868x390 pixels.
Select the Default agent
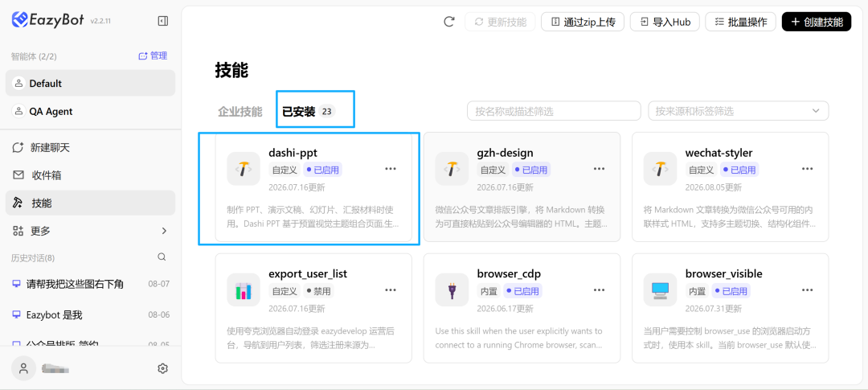coord(90,83)
